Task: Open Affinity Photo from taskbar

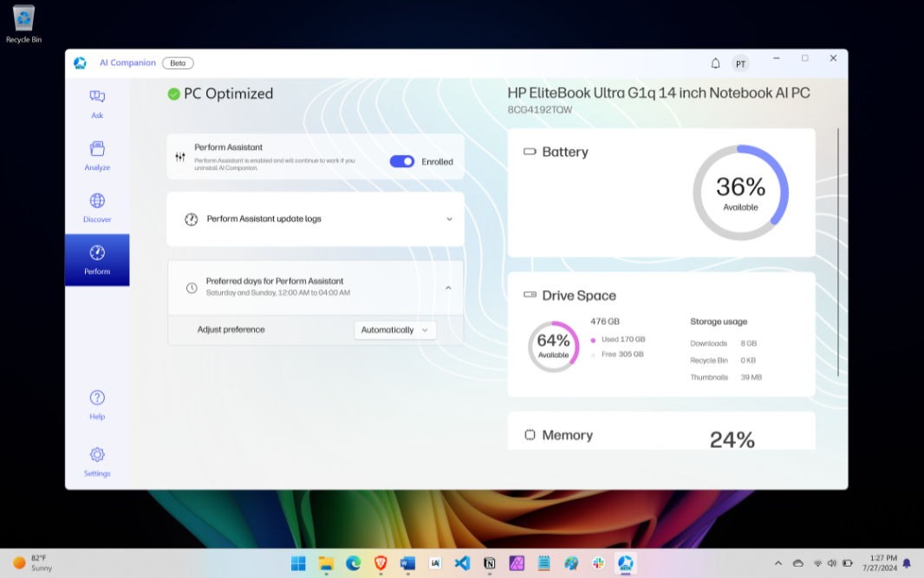Action: (517, 564)
